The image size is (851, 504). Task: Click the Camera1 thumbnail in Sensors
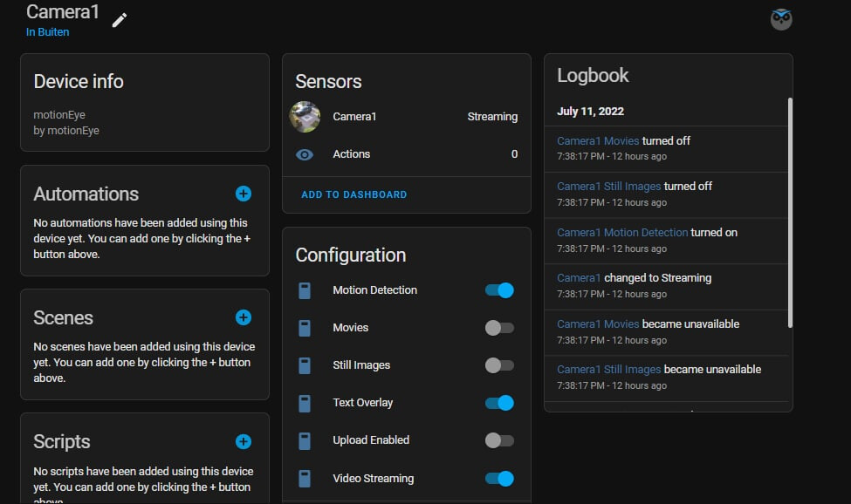(305, 117)
